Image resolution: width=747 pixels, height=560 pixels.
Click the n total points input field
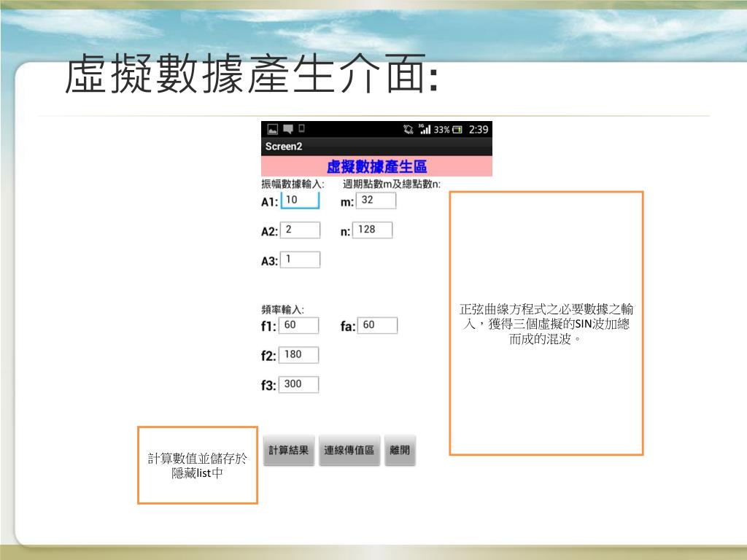(373, 230)
